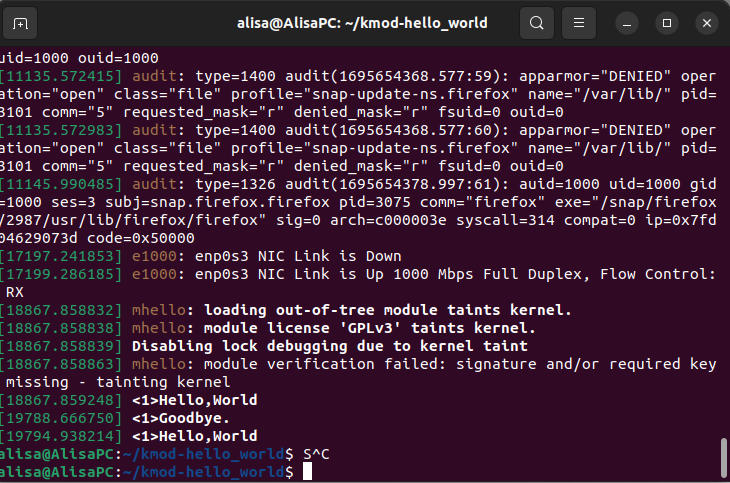
Task: Click the 'module verification failed' message
Action: [x=358, y=373]
